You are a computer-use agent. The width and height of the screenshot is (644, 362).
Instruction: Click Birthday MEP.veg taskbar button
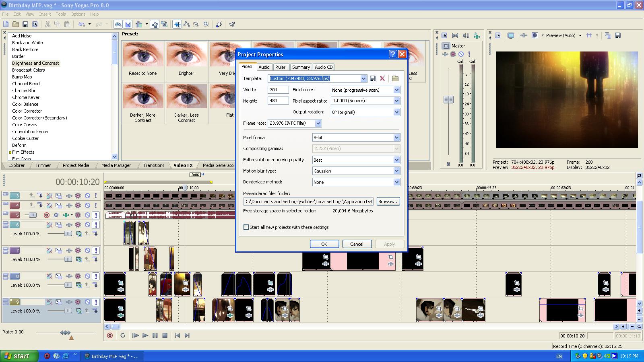click(112, 356)
